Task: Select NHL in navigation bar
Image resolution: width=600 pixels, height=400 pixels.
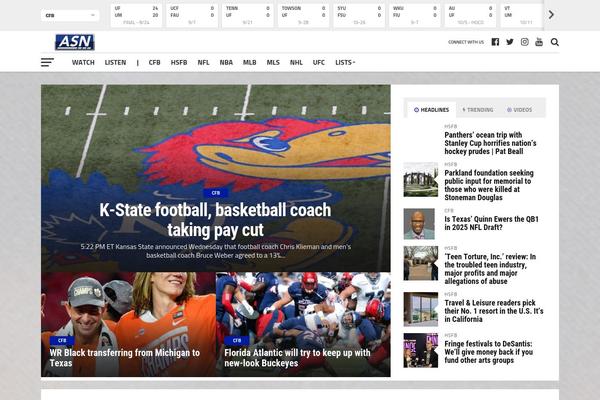Action: (x=296, y=62)
